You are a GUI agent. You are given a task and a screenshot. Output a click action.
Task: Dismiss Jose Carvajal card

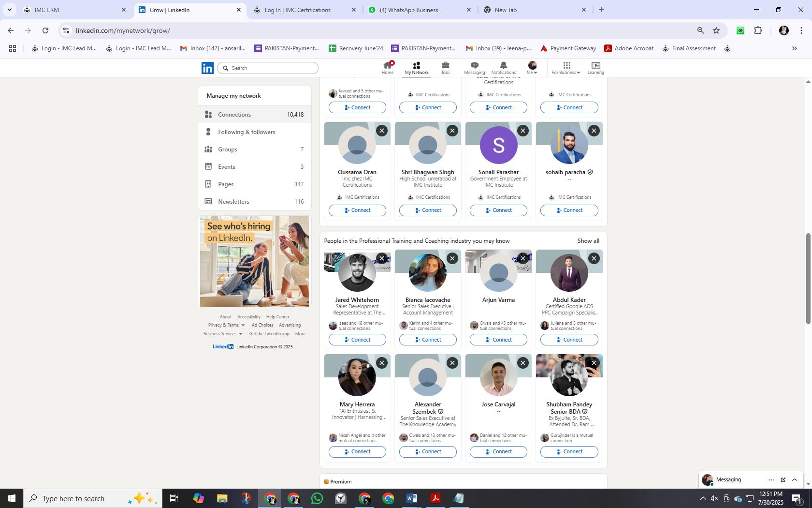[x=523, y=363]
